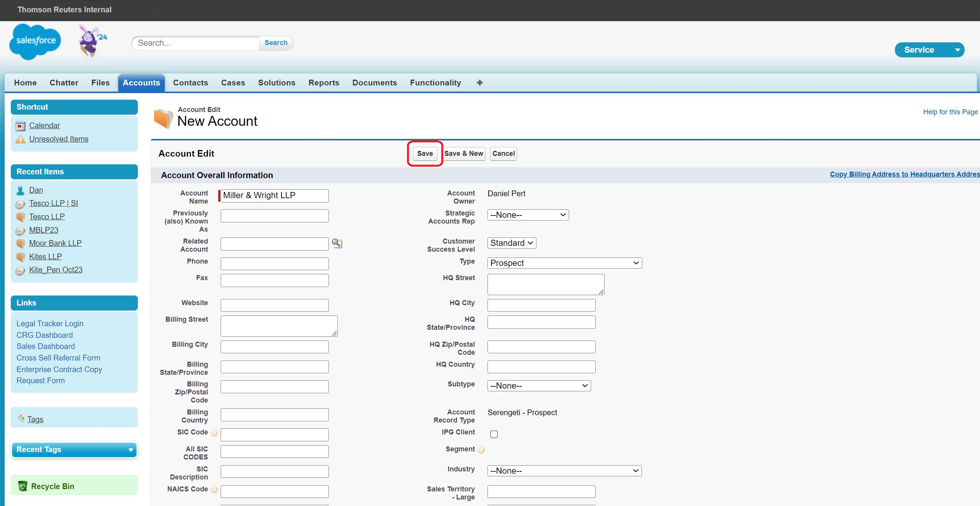980x506 pixels.
Task: Click the Salesforce cloud logo
Action: [x=35, y=42]
